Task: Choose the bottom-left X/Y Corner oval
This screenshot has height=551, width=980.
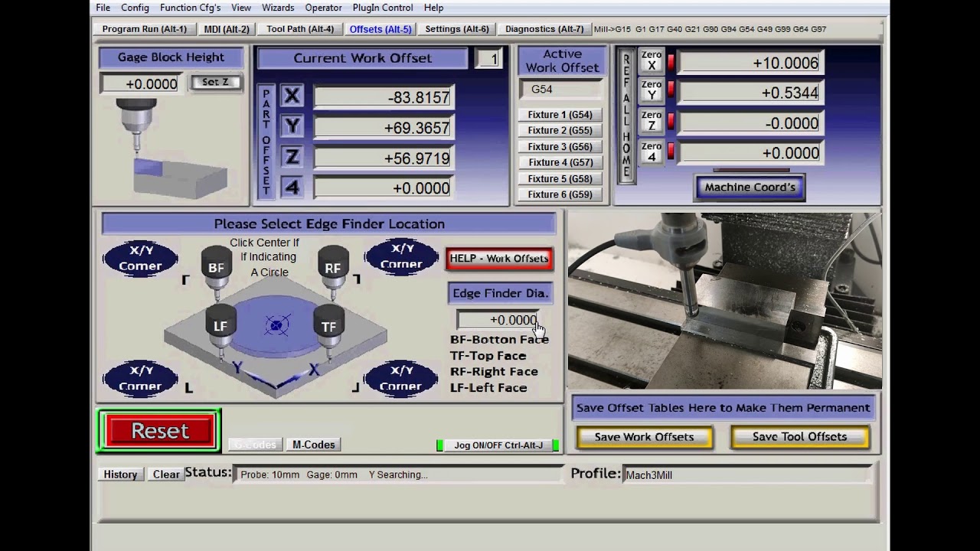Action: click(140, 378)
